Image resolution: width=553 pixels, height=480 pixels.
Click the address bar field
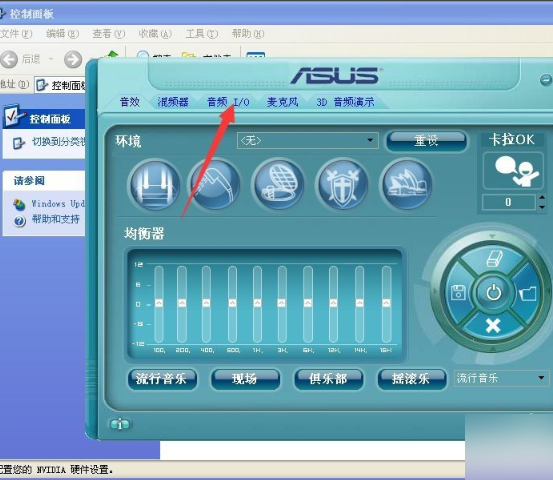(60, 85)
